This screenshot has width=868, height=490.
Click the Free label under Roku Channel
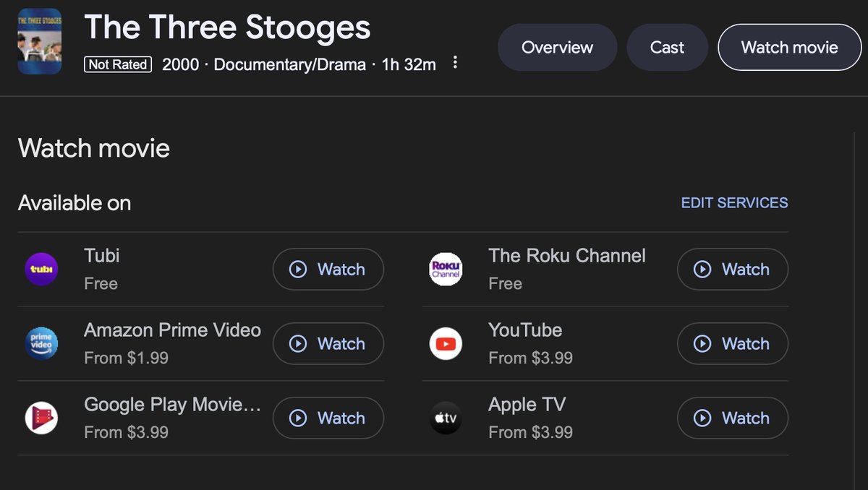505,283
